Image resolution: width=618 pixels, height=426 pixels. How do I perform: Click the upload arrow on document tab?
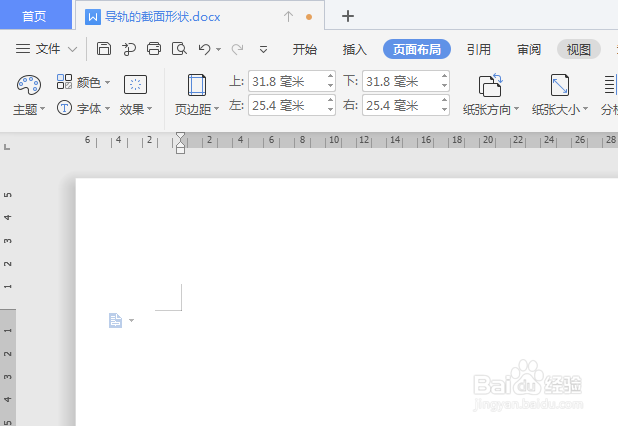click(288, 17)
